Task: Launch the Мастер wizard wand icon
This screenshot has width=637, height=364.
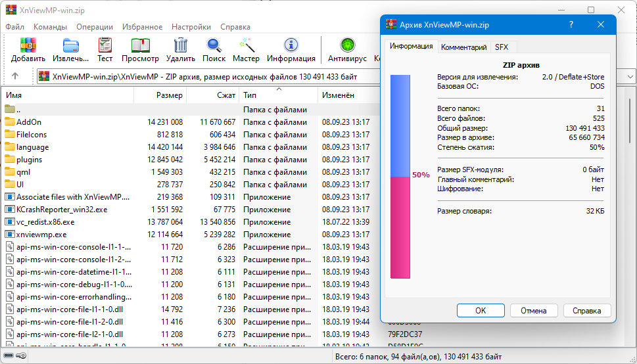Action: click(x=246, y=46)
